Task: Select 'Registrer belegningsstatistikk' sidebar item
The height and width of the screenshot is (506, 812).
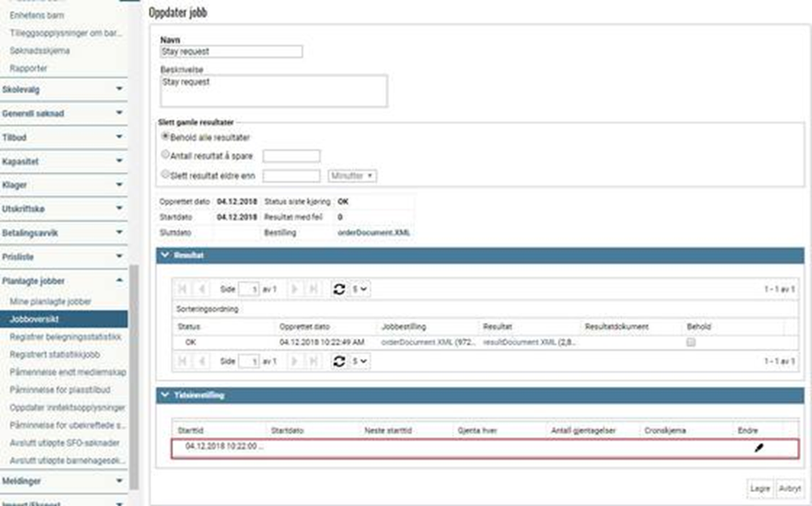Action: (65, 336)
